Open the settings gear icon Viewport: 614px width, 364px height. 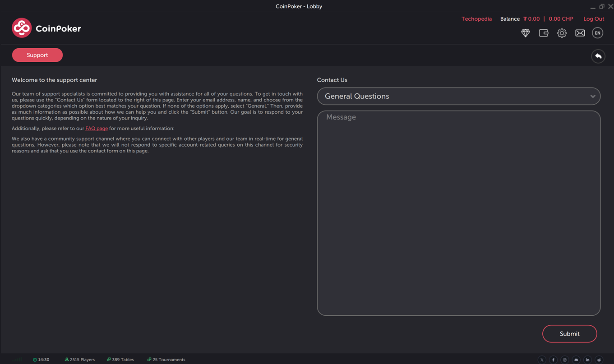pyautogui.click(x=562, y=33)
